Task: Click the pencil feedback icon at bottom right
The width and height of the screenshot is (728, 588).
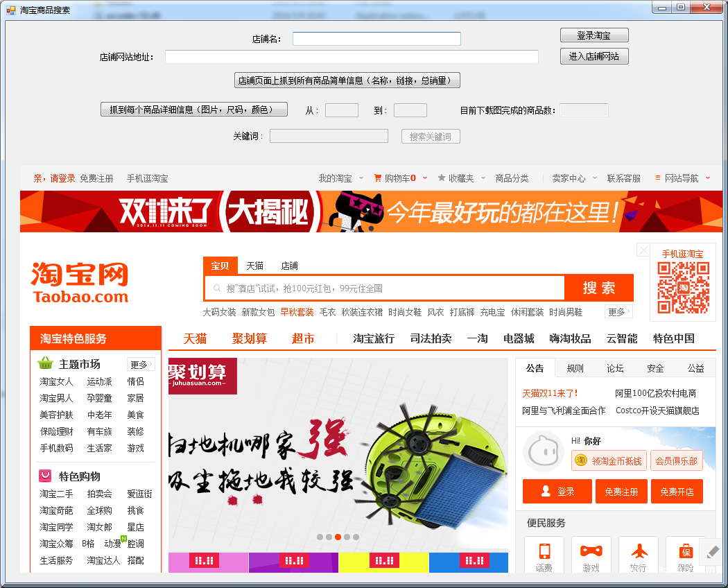Action: [712, 552]
